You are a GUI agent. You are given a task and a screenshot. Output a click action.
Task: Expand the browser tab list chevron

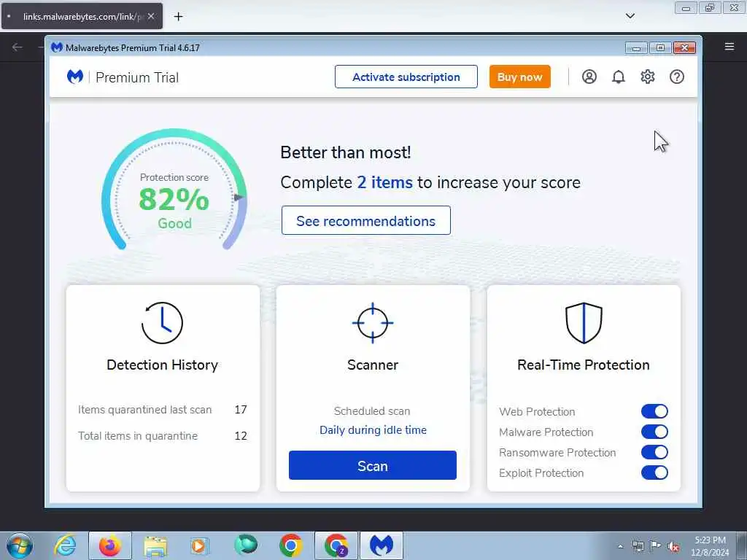coord(630,16)
